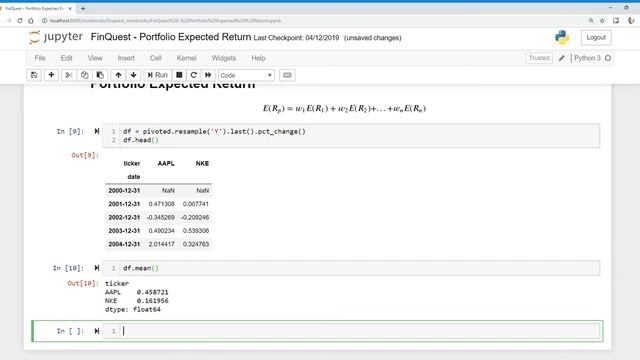Click the kernel idle circle indicator
This screenshot has width=640, height=360.
tap(608, 58)
